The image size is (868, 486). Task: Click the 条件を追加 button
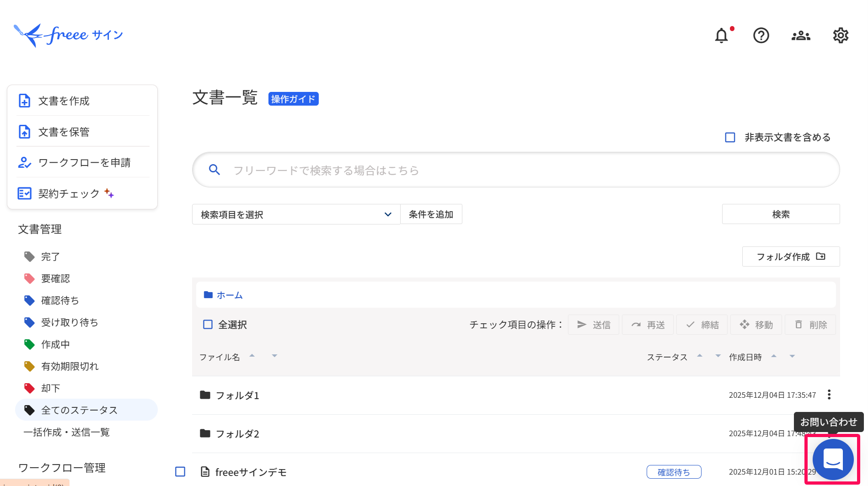tap(431, 214)
